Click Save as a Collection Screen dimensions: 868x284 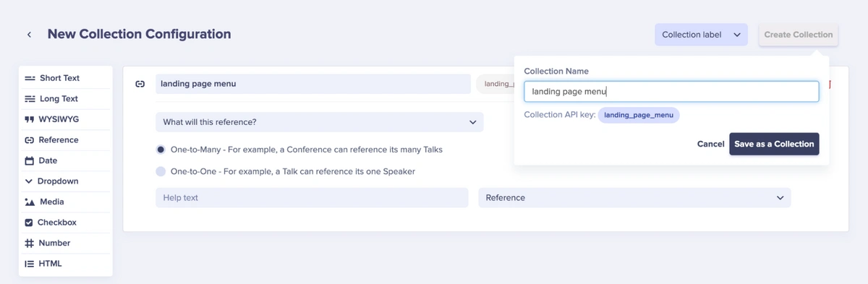coord(774,144)
